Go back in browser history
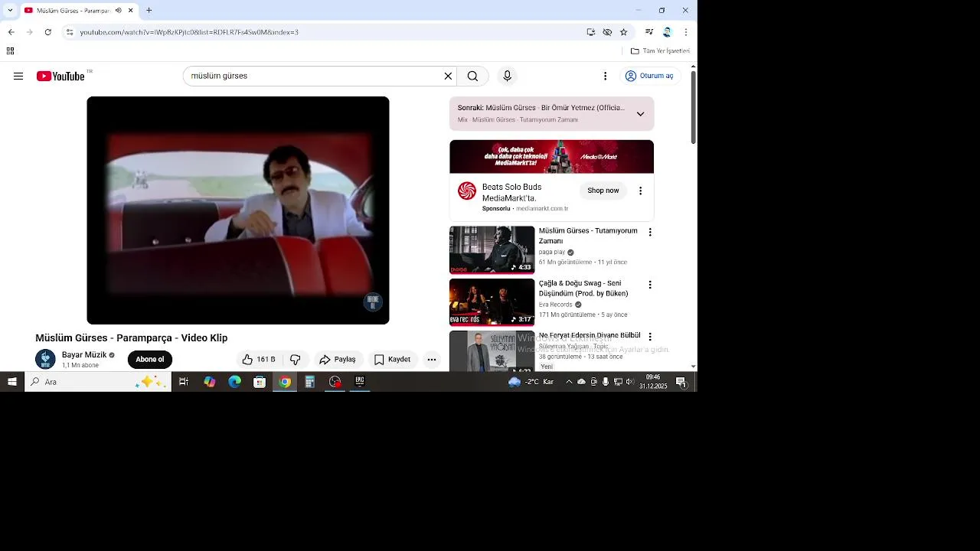This screenshot has height=551, width=980. (11, 32)
